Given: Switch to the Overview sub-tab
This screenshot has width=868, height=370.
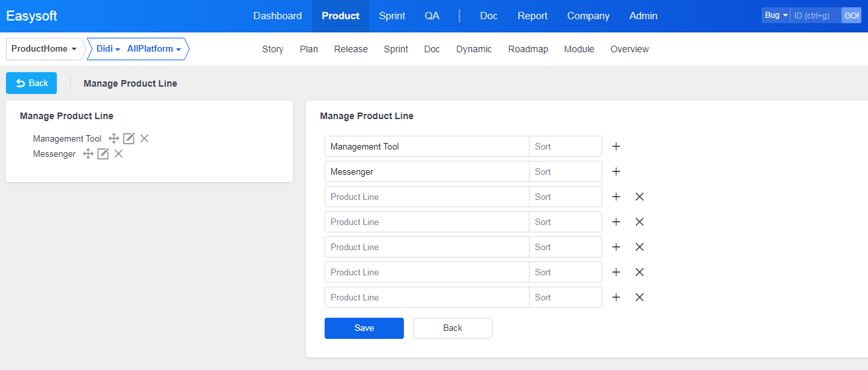Looking at the screenshot, I should coord(629,49).
